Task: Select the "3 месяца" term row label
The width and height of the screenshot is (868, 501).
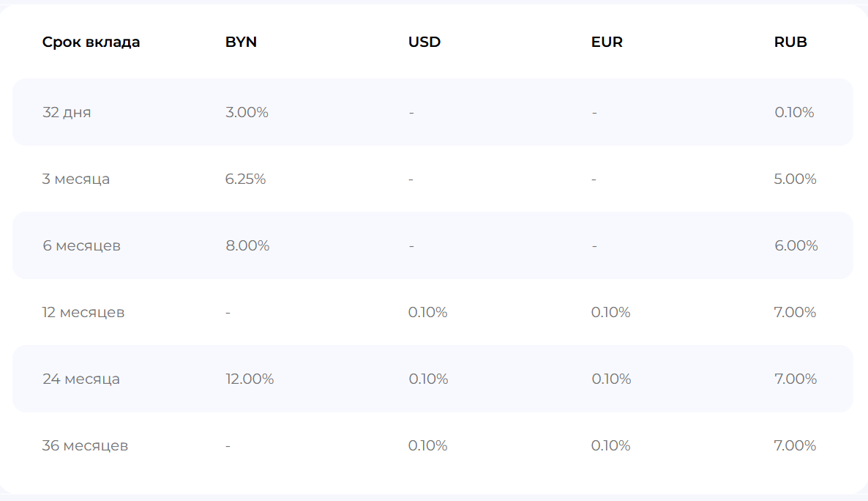Action: tap(76, 179)
